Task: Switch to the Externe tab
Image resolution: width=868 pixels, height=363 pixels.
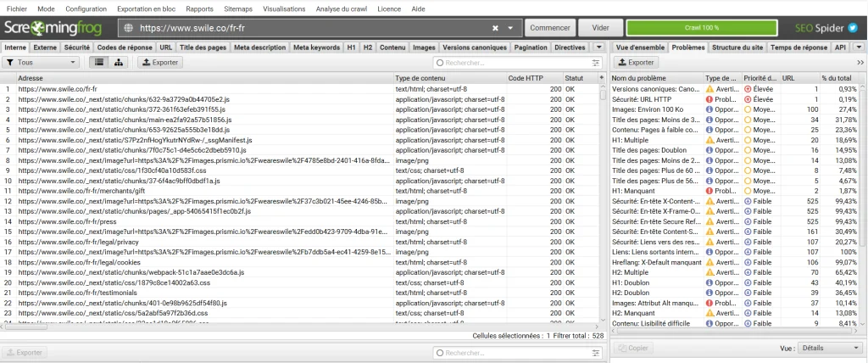Action: pos(45,47)
